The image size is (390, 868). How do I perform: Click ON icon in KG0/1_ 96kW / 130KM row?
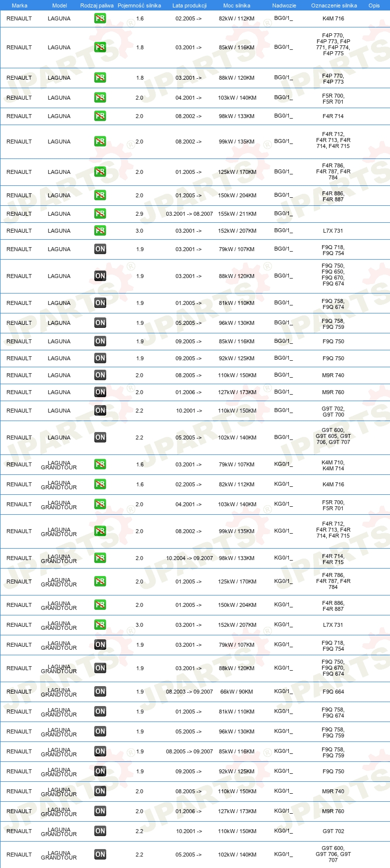100,731
